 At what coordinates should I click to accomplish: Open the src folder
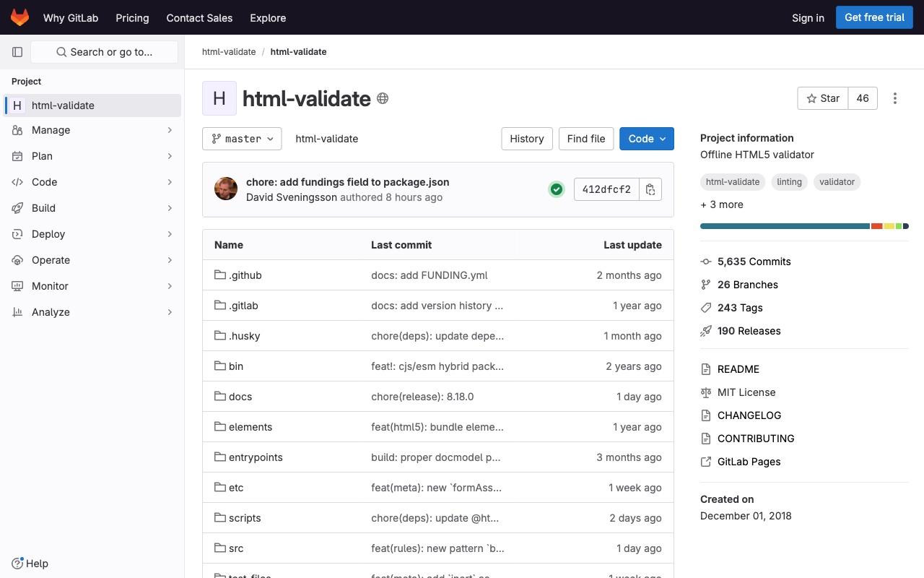click(236, 548)
